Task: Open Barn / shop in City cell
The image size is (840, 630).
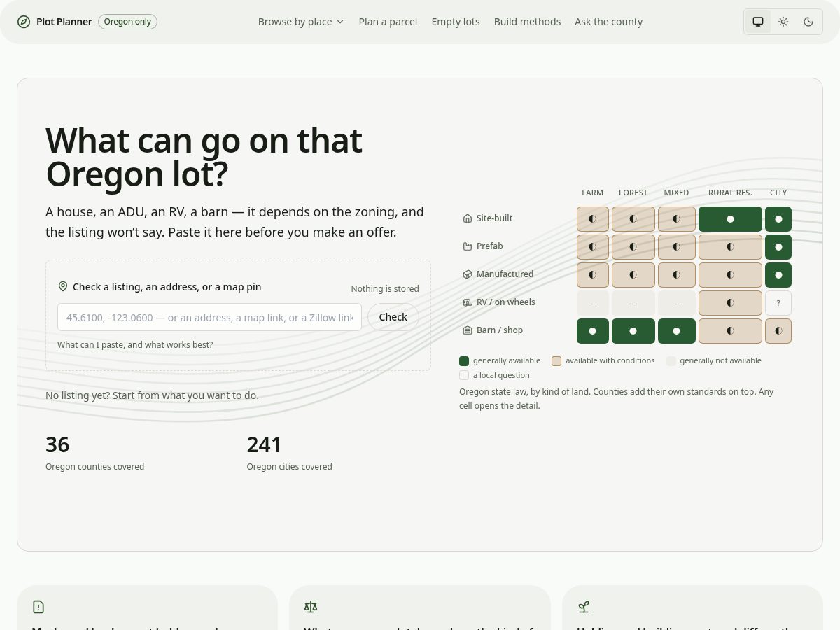Action: pos(778,331)
